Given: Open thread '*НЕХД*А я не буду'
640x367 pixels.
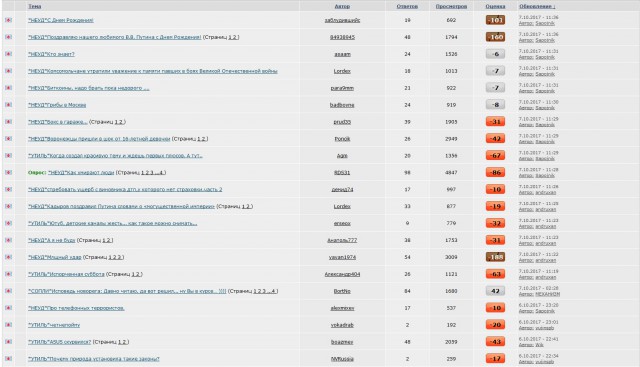Looking at the screenshot, I should coord(52,240).
